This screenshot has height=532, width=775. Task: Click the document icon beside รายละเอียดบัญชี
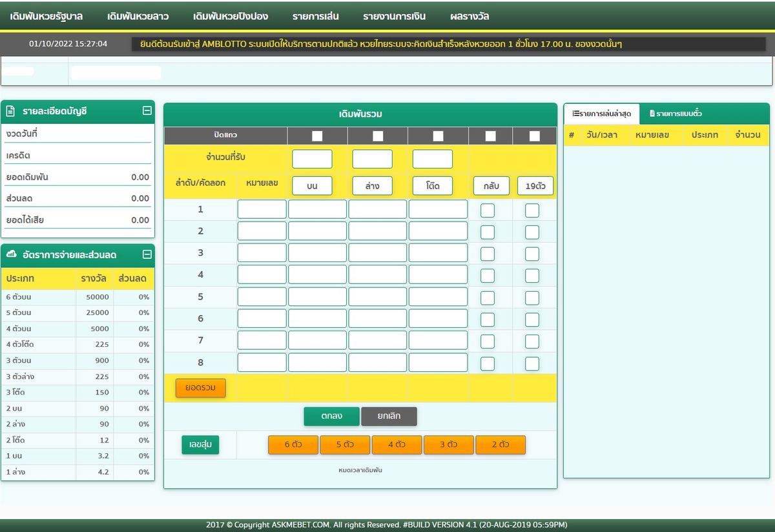click(11, 111)
